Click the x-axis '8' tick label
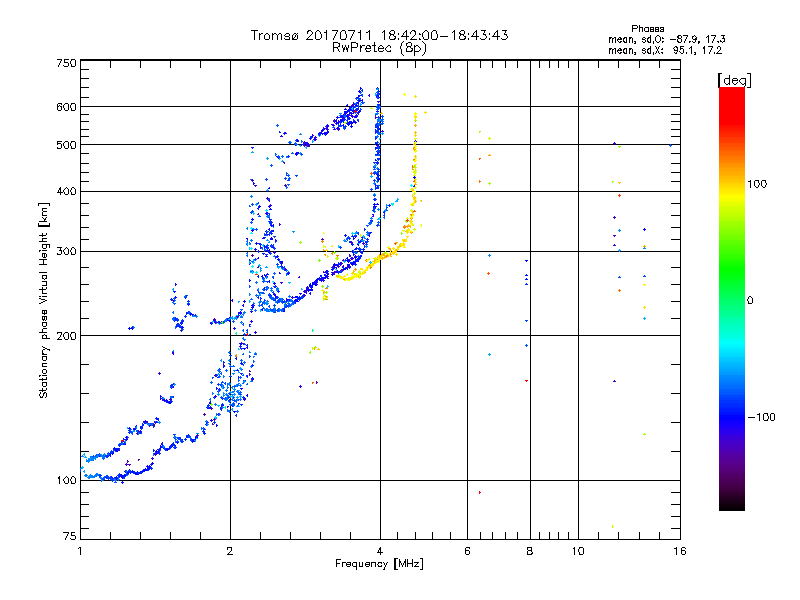The image size is (800, 600). pyautogui.click(x=530, y=551)
